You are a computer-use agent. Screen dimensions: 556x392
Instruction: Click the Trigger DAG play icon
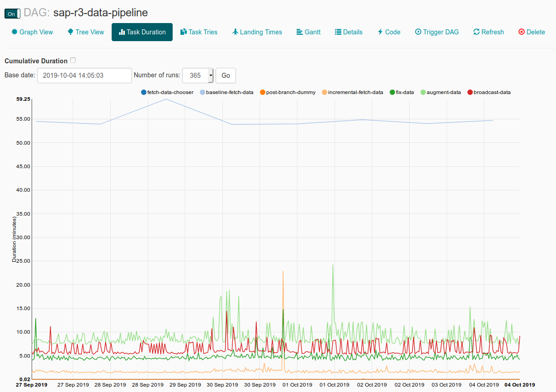[x=418, y=32]
